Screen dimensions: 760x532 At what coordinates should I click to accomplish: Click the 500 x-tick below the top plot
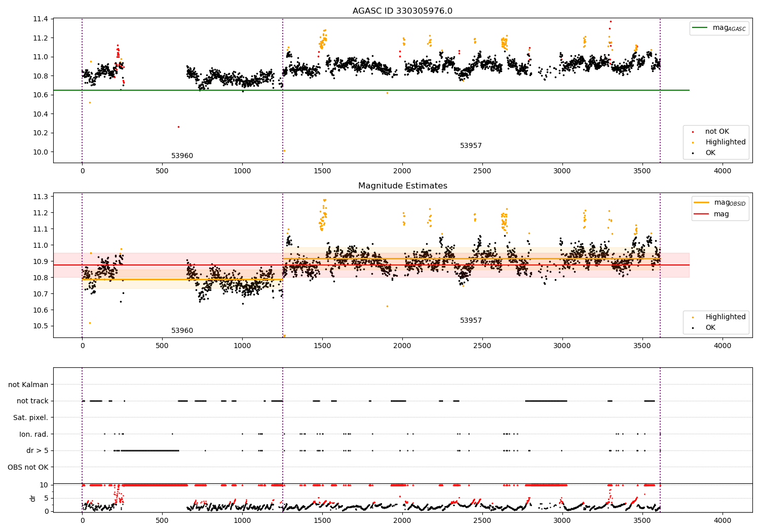(162, 171)
